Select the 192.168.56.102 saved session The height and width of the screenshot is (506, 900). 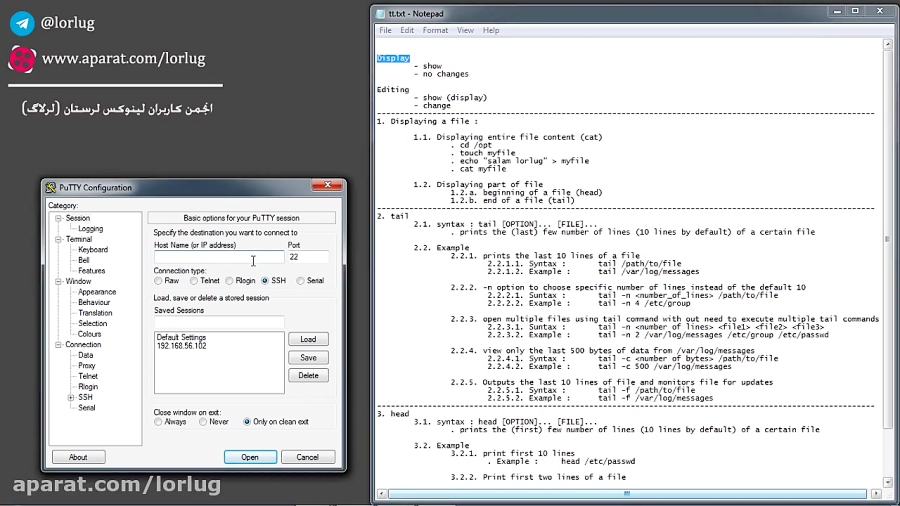[181, 346]
